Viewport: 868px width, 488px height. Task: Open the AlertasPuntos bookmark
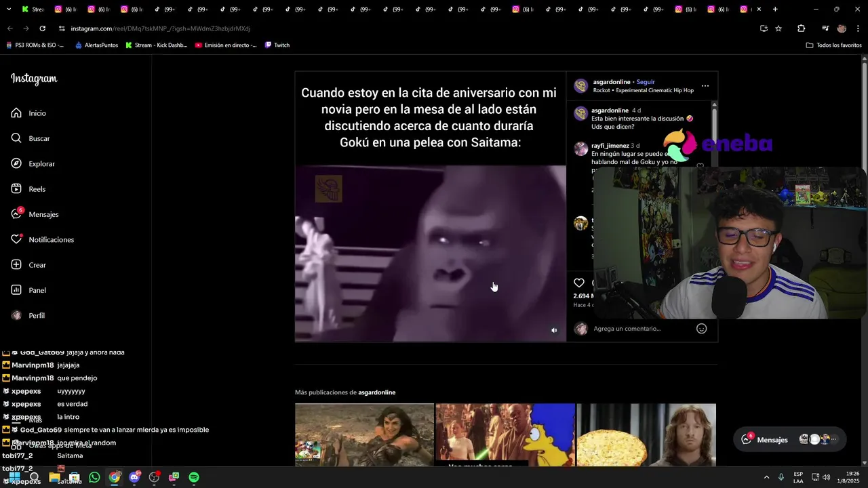click(x=96, y=45)
